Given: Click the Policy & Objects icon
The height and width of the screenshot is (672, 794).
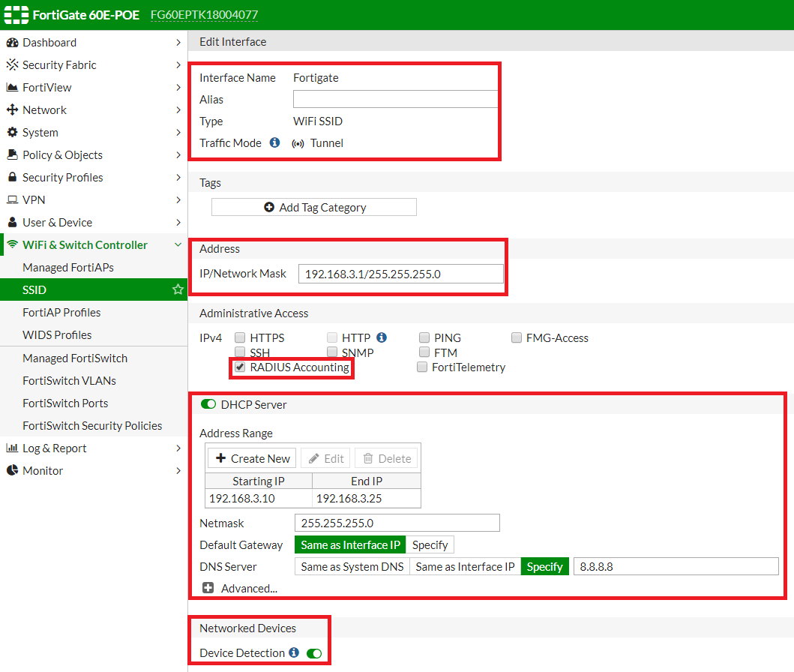Looking at the screenshot, I should coord(12,155).
